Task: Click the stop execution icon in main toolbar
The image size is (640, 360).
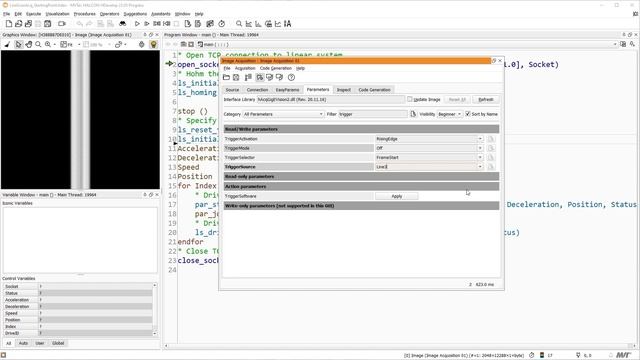Action: [176, 24]
